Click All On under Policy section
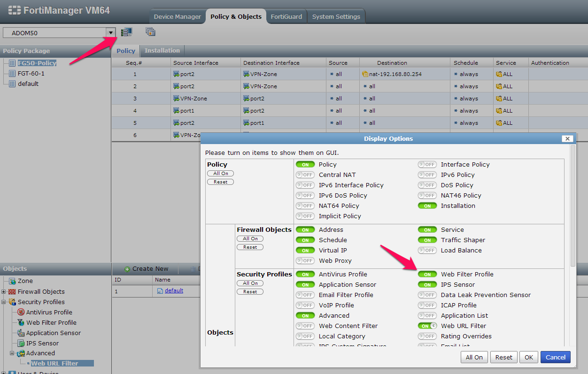 coord(221,174)
